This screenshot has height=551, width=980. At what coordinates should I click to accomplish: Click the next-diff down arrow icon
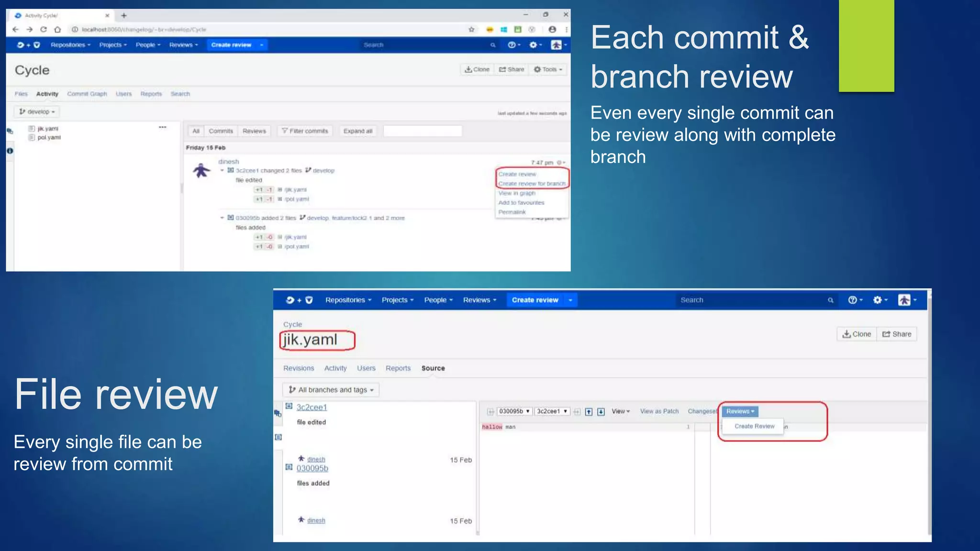tap(601, 411)
